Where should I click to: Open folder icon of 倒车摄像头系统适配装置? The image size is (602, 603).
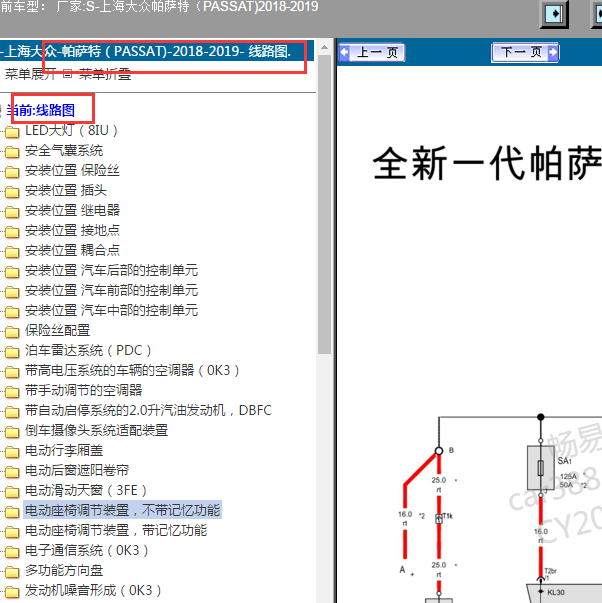click(x=12, y=432)
